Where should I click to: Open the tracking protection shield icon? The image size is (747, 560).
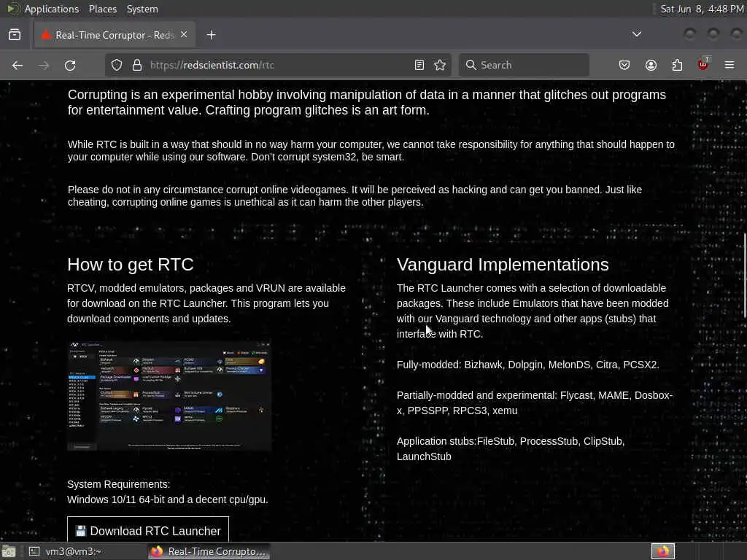[x=117, y=65]
